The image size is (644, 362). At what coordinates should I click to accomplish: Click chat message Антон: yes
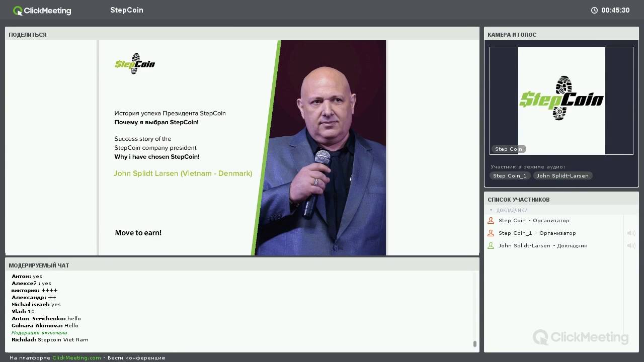(x=27, y=276)
